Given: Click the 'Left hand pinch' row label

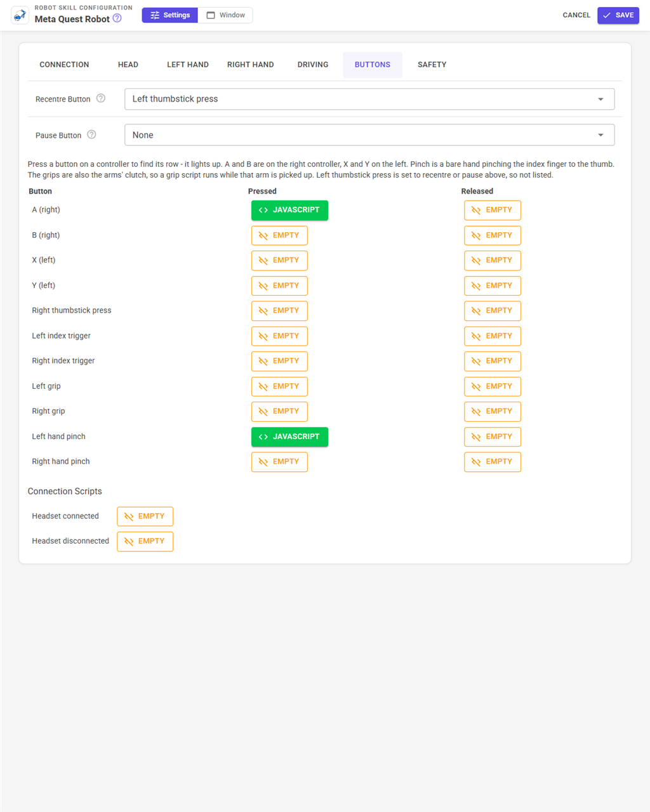Looking at the screenshot, I should 58,436.
